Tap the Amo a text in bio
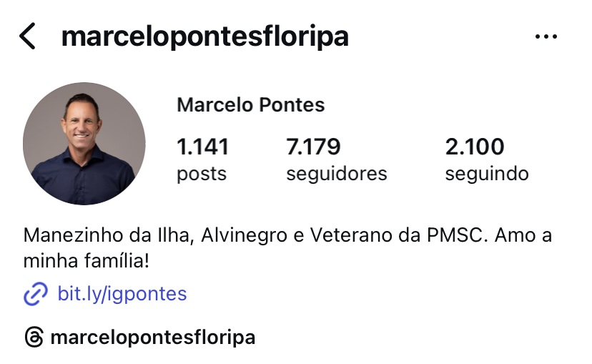The image size is (592, 364). click(x=523, y=235)
